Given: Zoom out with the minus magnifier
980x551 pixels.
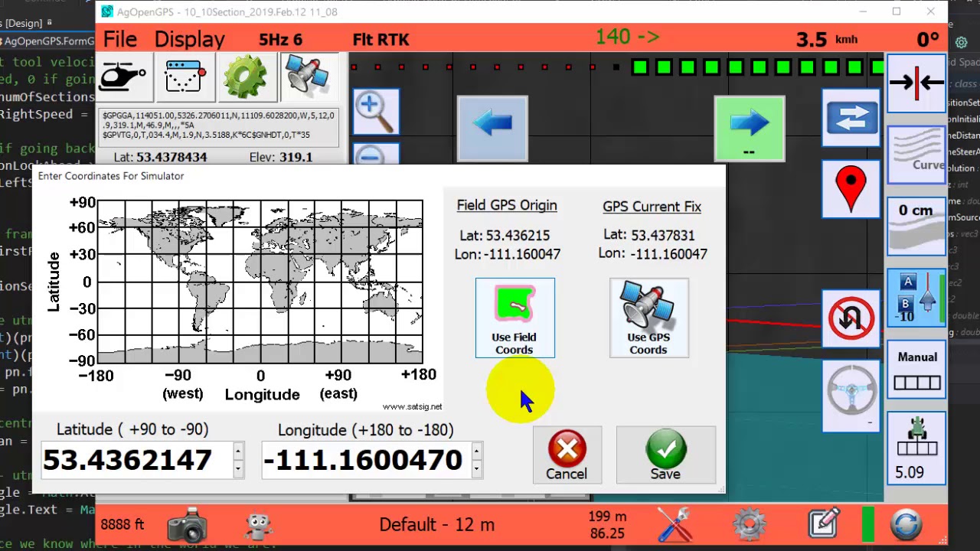Looking at the screenshot, I should pyautogui.click(x=375, y=155).
